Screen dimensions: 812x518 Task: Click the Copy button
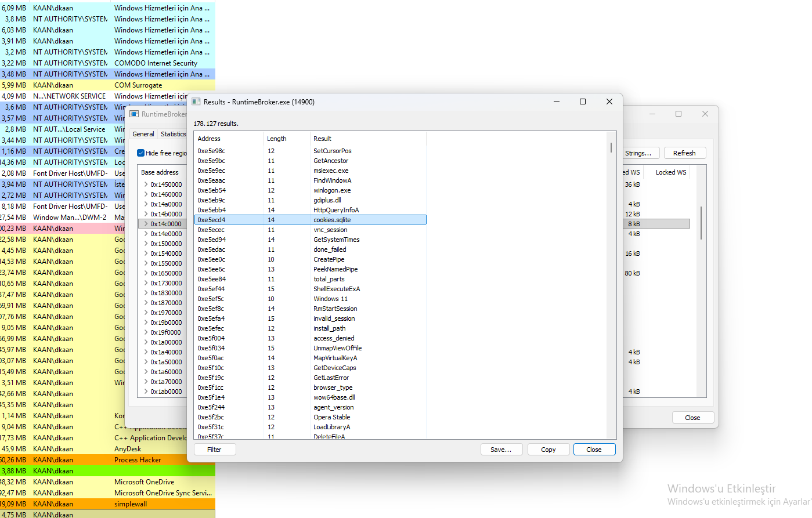[548, 450]
